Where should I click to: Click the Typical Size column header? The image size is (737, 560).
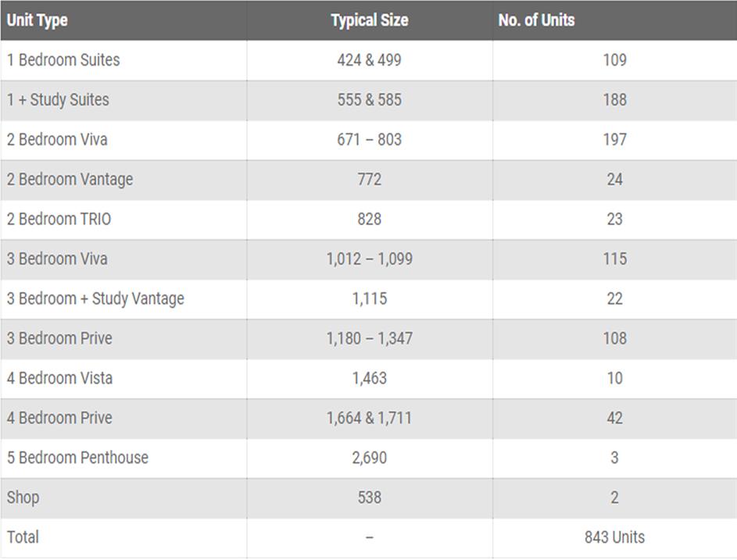pos(370,20)
